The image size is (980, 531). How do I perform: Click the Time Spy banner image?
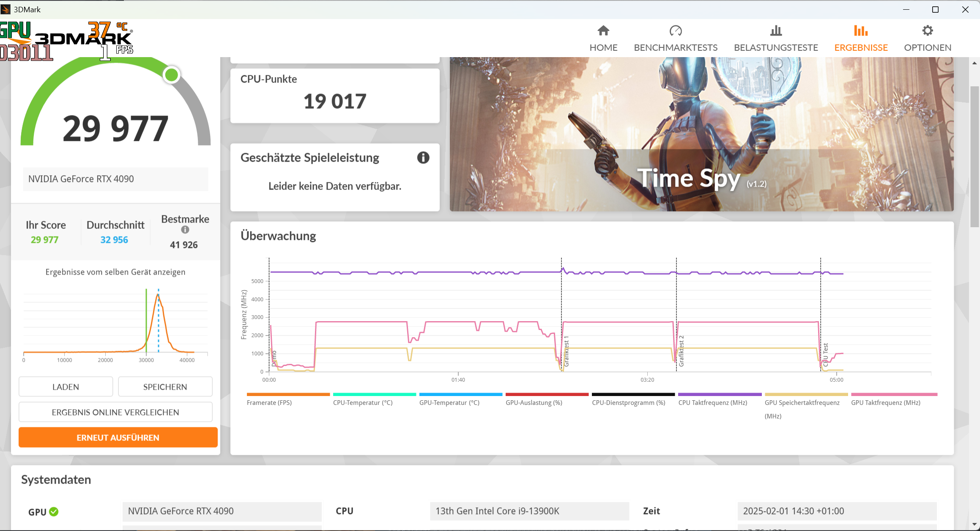tap(701, 134)
